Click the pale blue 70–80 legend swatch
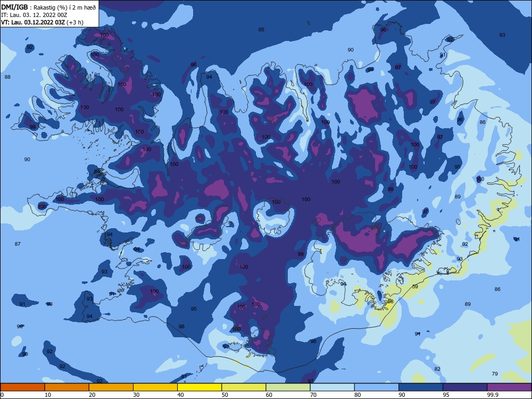Screen dimensions: 532x399 (332, 387)
